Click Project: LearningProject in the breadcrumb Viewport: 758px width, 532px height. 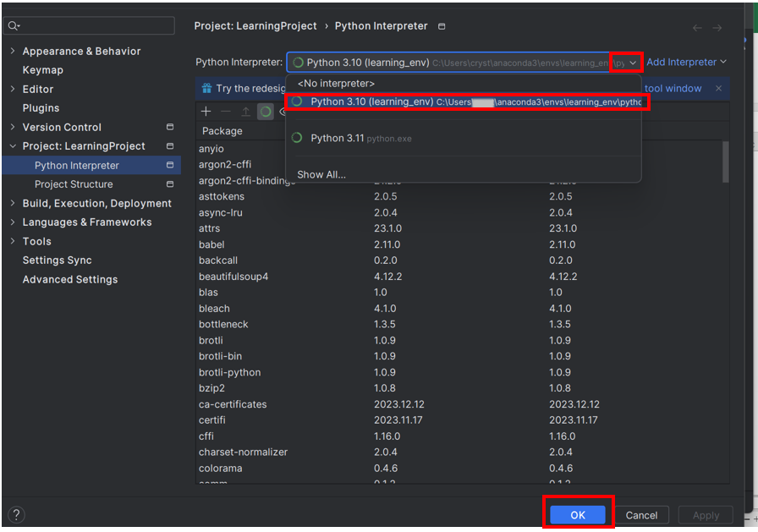(255, 26)
